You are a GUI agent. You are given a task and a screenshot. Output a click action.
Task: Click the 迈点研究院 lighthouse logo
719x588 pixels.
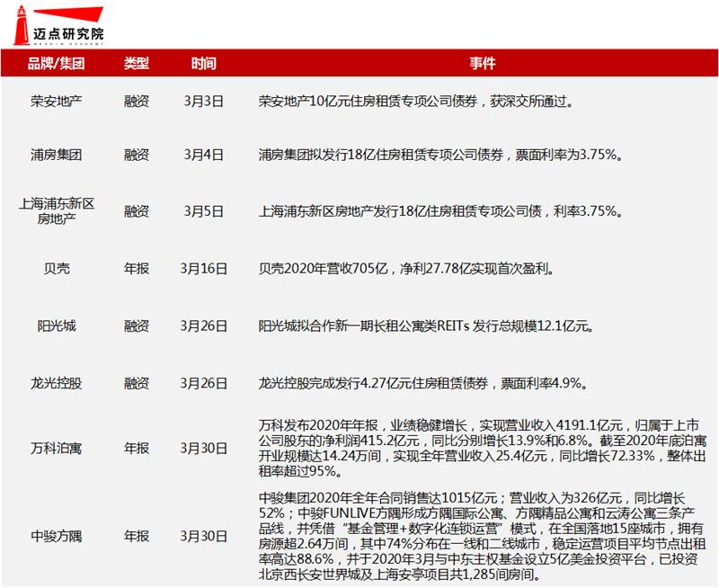coord(58,26)
